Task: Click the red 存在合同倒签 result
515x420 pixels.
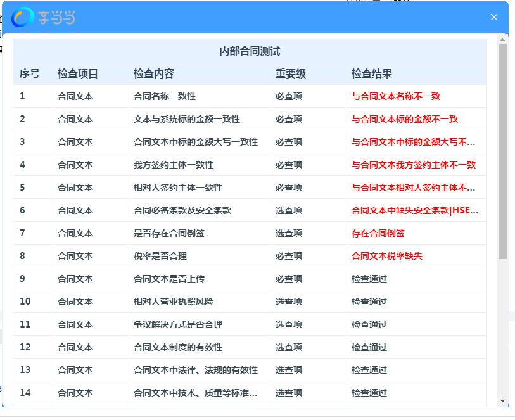Action: click(378, 233)
